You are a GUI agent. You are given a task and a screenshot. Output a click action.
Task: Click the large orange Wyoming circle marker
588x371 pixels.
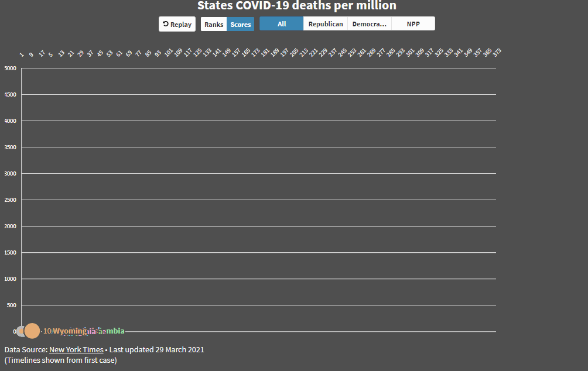click(x=32, y=331)
